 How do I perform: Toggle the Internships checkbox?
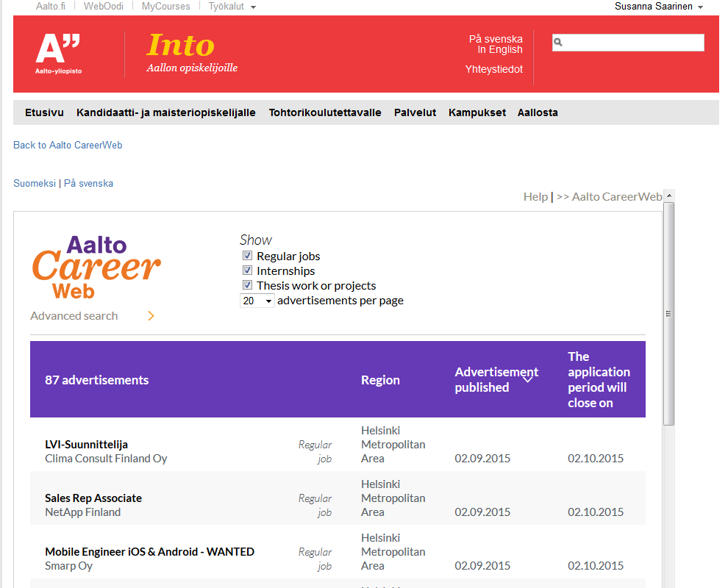click(248, 270)
